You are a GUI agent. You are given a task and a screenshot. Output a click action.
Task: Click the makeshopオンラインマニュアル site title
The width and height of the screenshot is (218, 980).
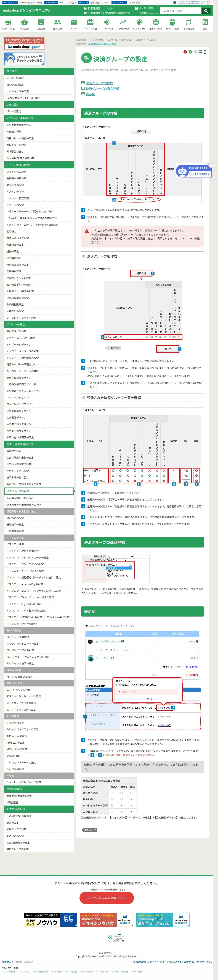click(x=27, y=11)
